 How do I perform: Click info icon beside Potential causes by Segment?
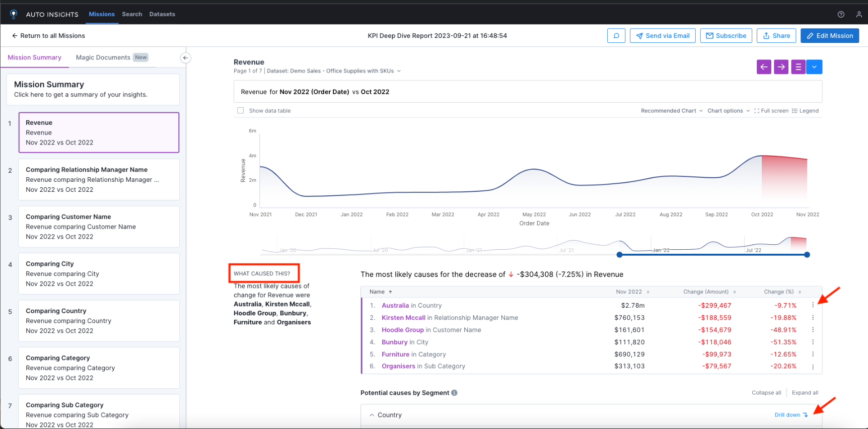point(454,393)
